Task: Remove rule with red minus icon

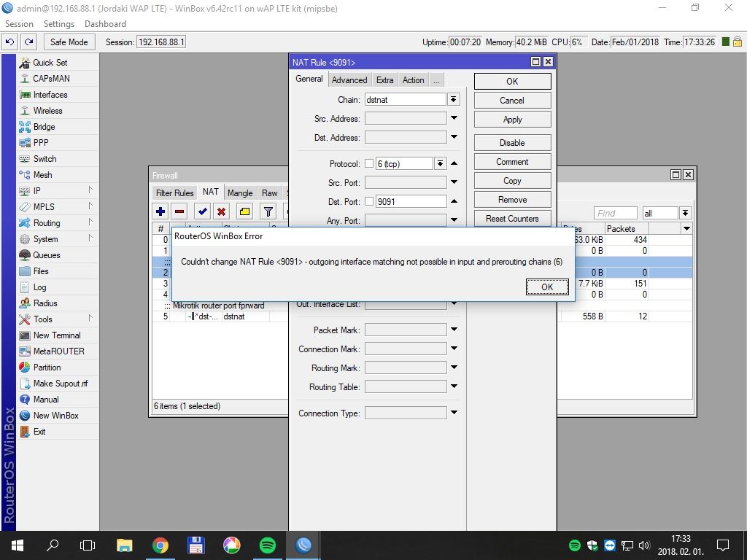Action: pyautogui.click(x=179, y=211)
